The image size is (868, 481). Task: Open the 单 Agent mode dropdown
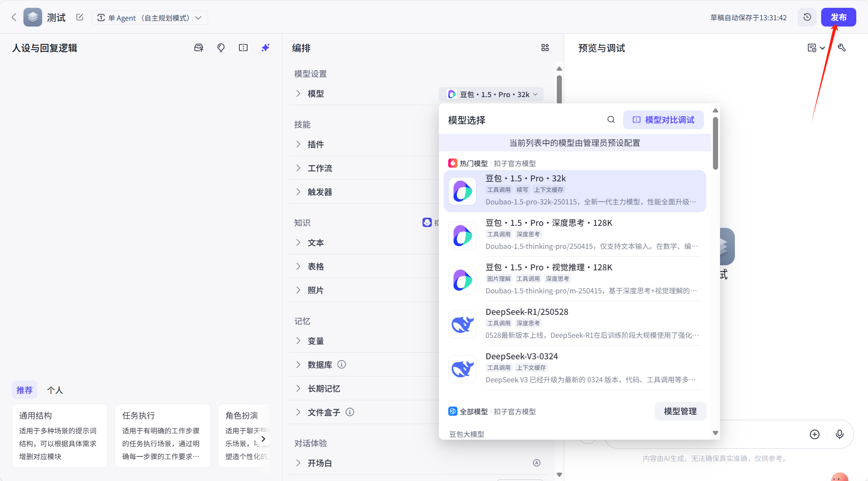[150, 18]
